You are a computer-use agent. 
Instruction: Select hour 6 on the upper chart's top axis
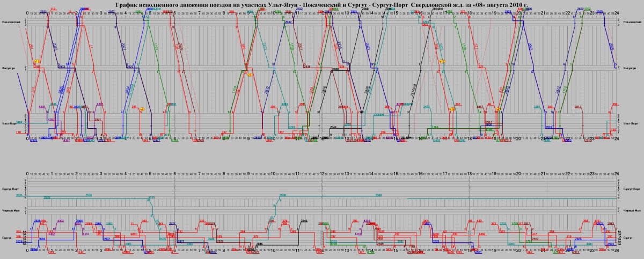coord(174,12)
